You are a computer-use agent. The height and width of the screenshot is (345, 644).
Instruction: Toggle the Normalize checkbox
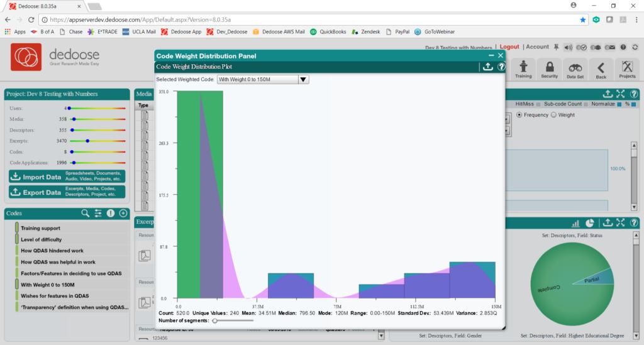pos(619,104)
